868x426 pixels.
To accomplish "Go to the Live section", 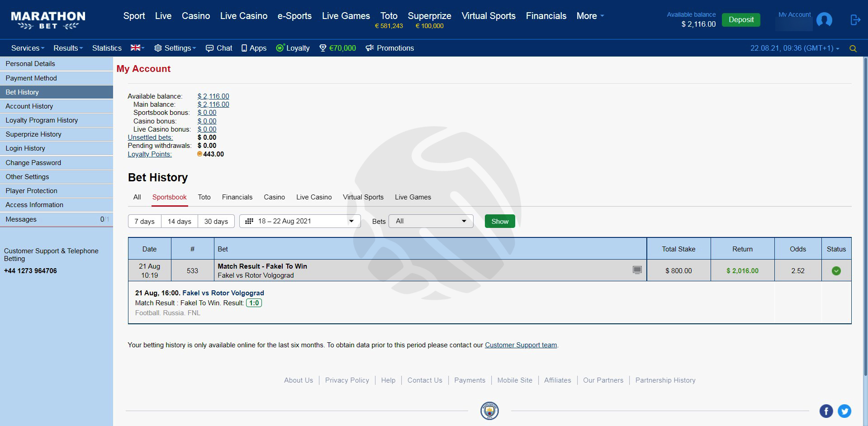I will [163, 16].
